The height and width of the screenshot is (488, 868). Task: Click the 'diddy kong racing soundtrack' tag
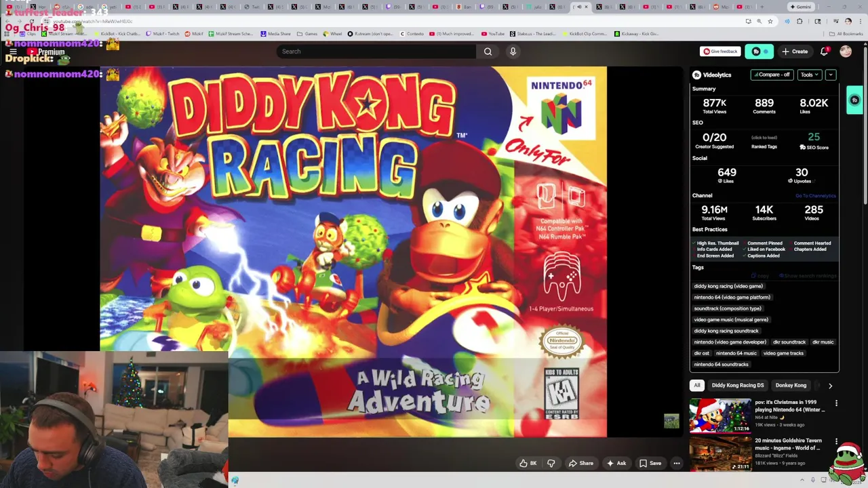pos(726,331)
